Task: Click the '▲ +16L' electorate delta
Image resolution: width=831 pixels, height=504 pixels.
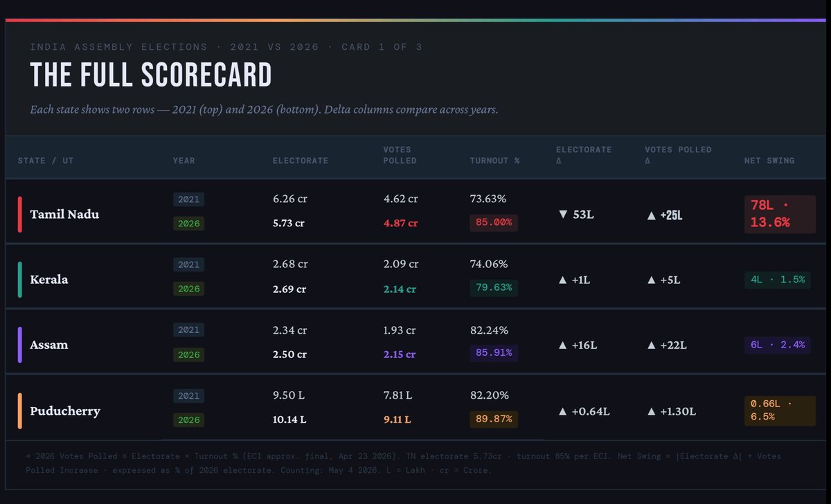Action: tap(578, 345)
